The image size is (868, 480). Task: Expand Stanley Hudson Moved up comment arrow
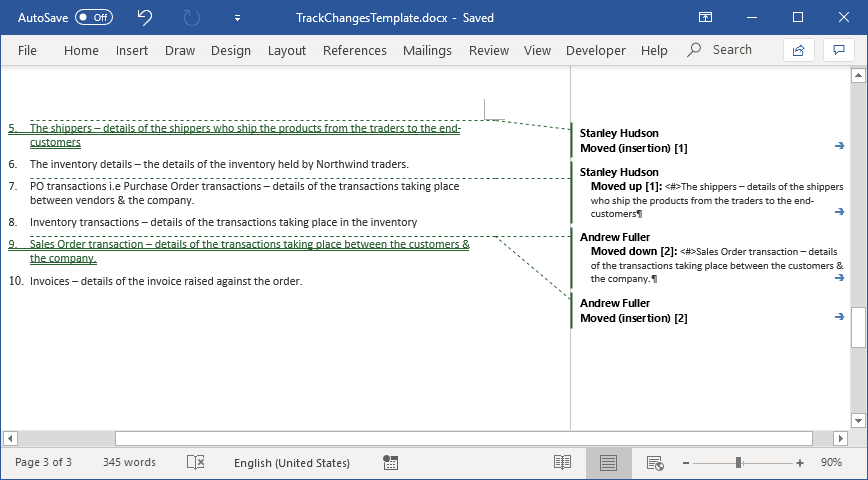click(x=840, y=211)
